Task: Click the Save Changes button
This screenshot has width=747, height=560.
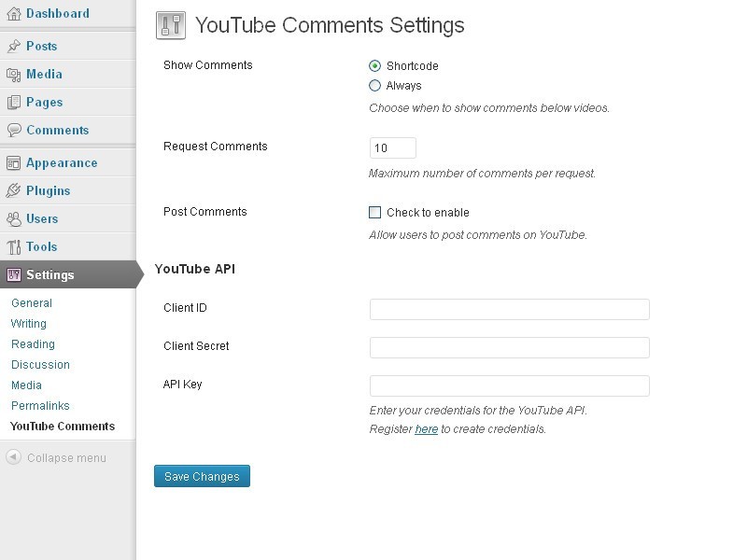Action: click(202, 476)
